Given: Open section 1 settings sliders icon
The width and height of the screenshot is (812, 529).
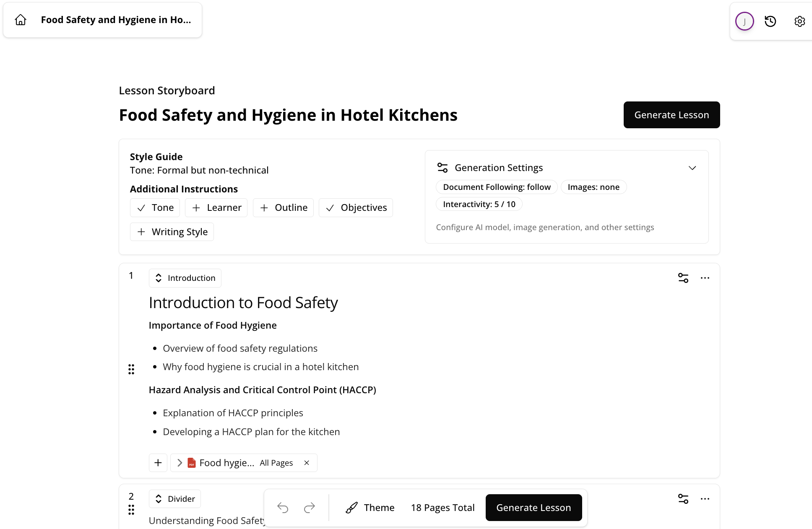Looking at the screenshot, I should click(x=683, y=278).
